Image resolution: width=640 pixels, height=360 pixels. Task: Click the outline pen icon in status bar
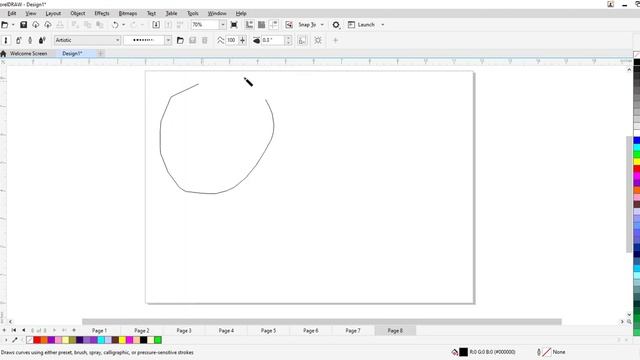pyautogui.click(x=539, y=352)
